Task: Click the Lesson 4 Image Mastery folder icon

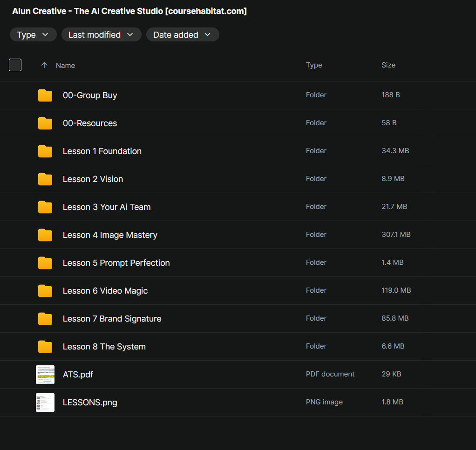Action: point(45,235)
